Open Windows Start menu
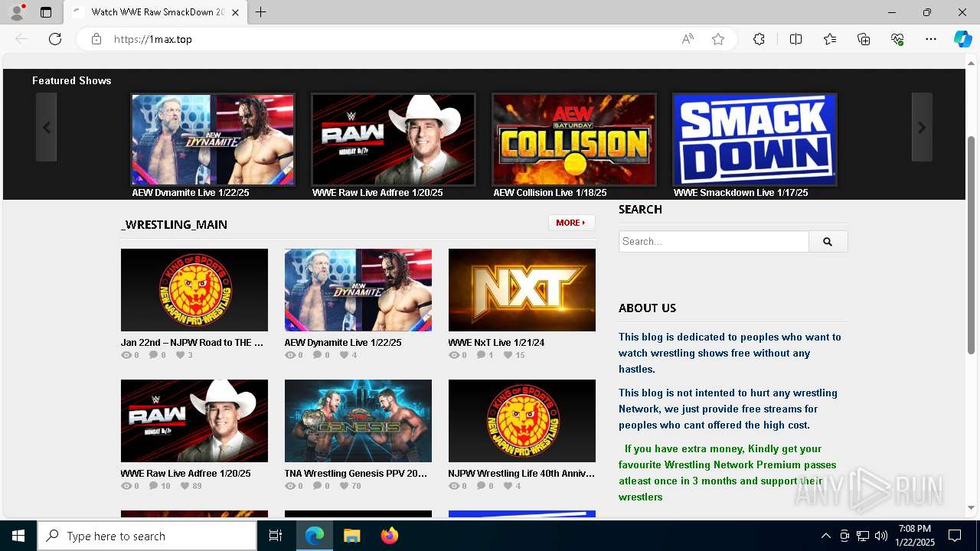This screenshot has height=551, width=980. 18,536
